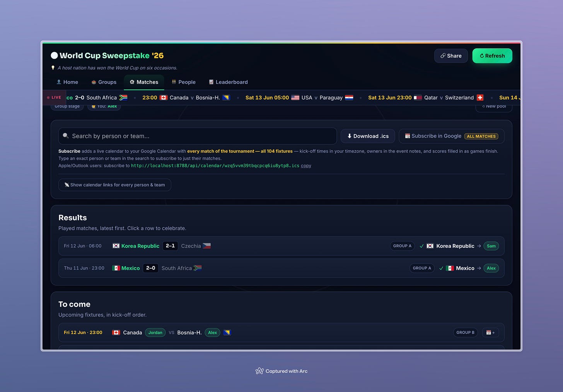Screen dimensions: 563x392
Task: Click the copy link next to calendar URL
Action: click(x=306, y=165)
